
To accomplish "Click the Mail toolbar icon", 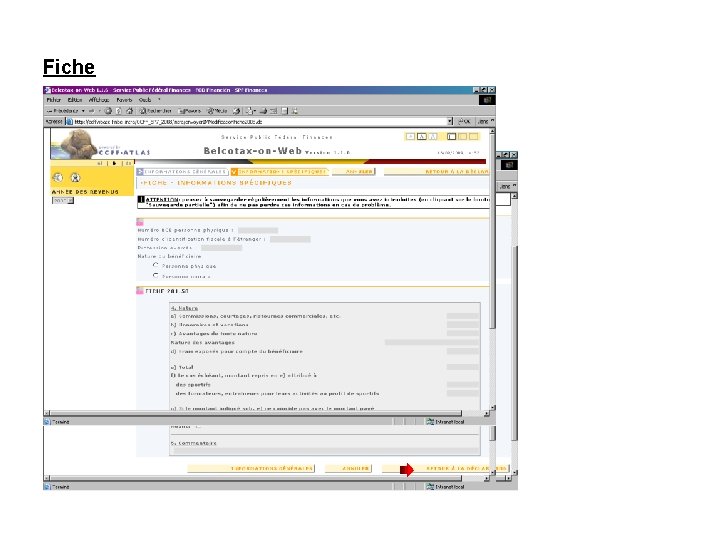I will (x=250, y=111).
